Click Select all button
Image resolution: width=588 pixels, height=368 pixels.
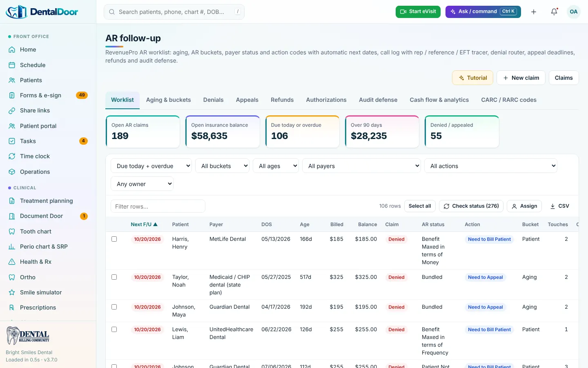click(420, 206)
